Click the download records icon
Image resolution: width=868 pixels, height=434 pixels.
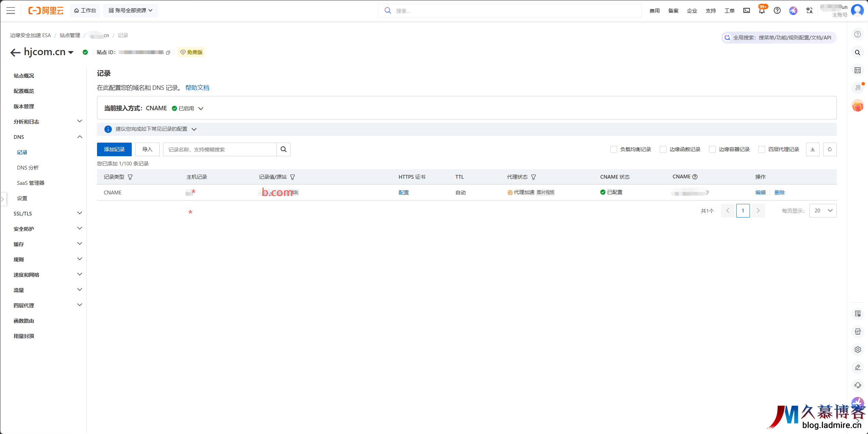[x=813, y=149]
